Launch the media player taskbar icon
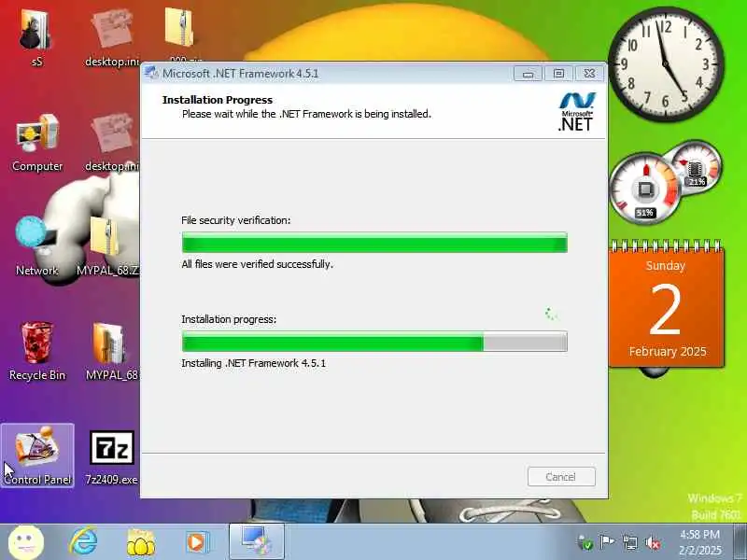 [197, 542]
